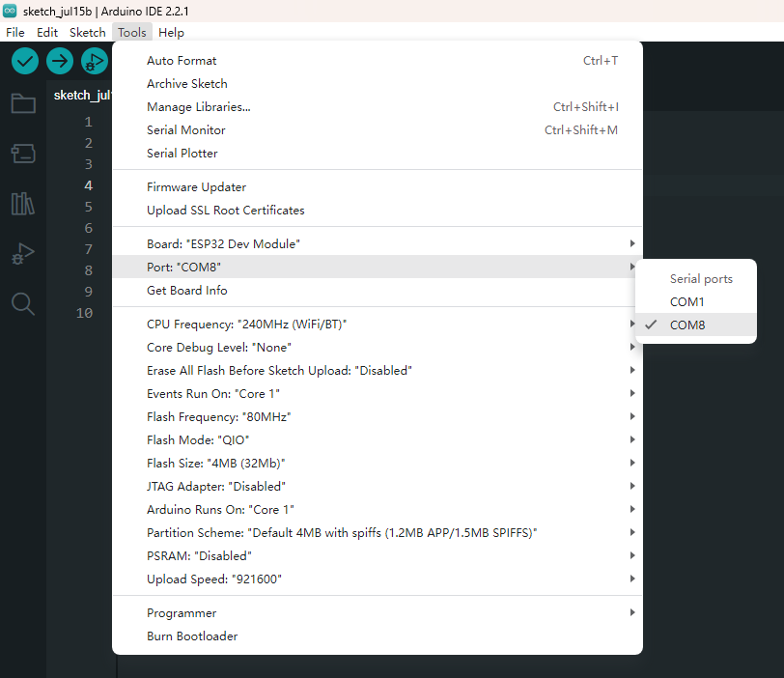Select COM1 serial port

pyautogui.click(x=695, y=302)
